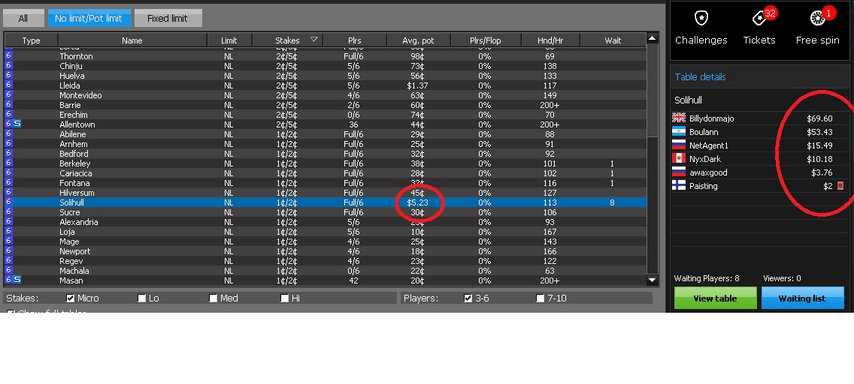Switch to the Fixed limit tab
The image size is (854, 384).
[x=168, y=19]
